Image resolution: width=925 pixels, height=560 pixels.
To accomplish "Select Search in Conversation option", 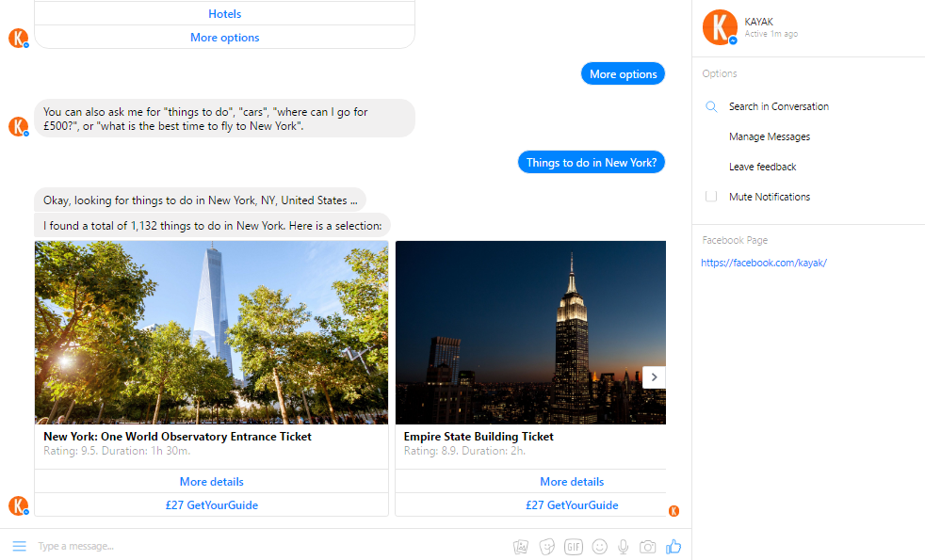I will coord(779,106).
